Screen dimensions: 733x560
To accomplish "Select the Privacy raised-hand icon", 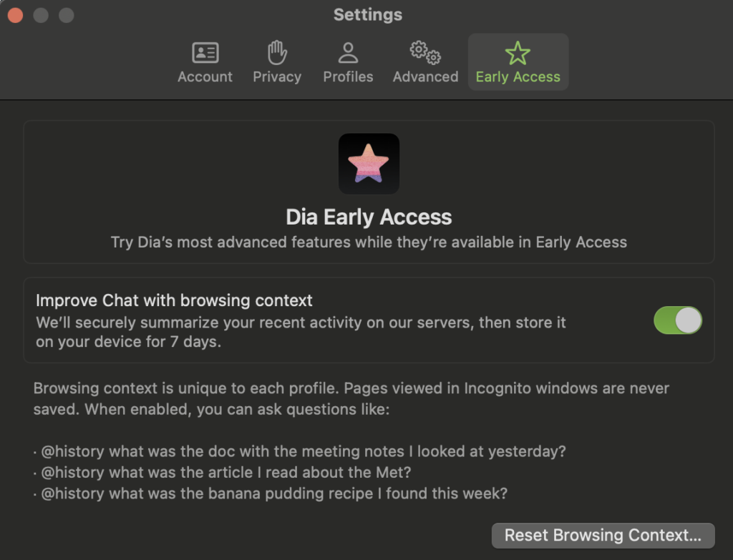I will coord(277,52).
